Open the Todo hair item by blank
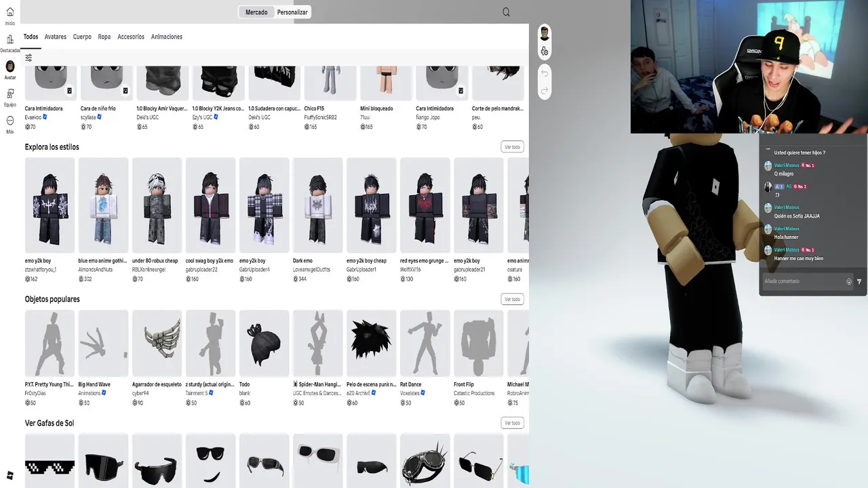Viewport: 868px width, 488px height. (x=264, y=344)
